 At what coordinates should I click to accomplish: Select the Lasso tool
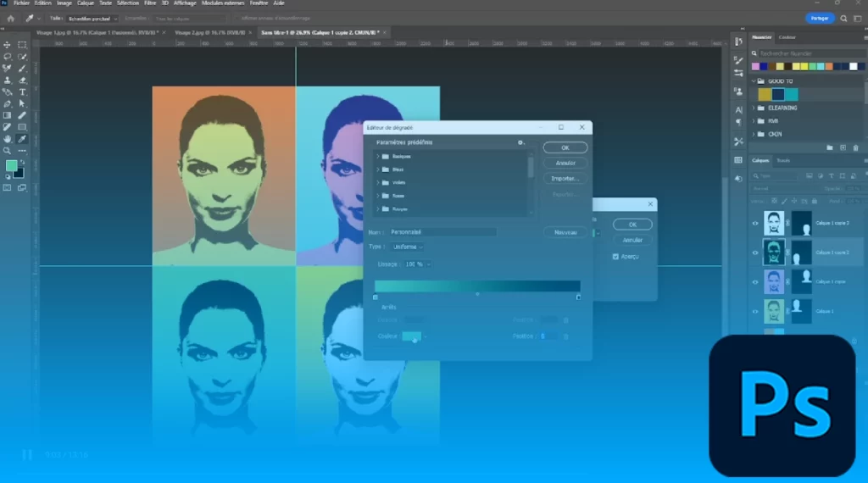(7, 57)
